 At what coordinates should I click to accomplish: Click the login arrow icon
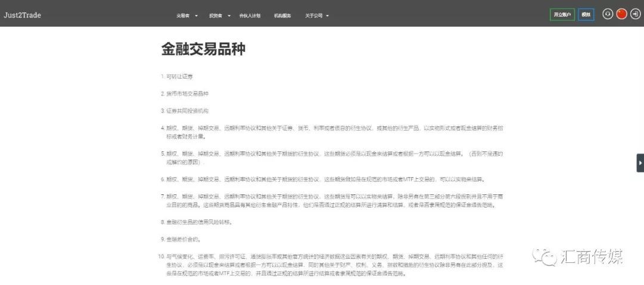(636, 14)
